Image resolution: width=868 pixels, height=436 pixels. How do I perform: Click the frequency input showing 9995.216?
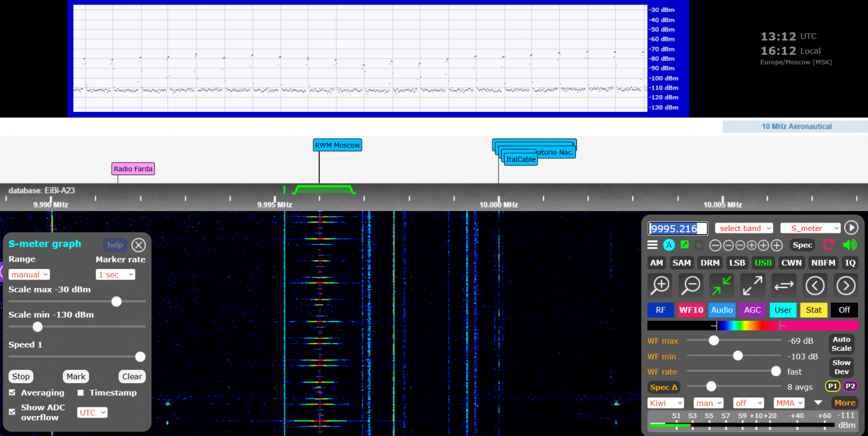click(x=677, y=228)
